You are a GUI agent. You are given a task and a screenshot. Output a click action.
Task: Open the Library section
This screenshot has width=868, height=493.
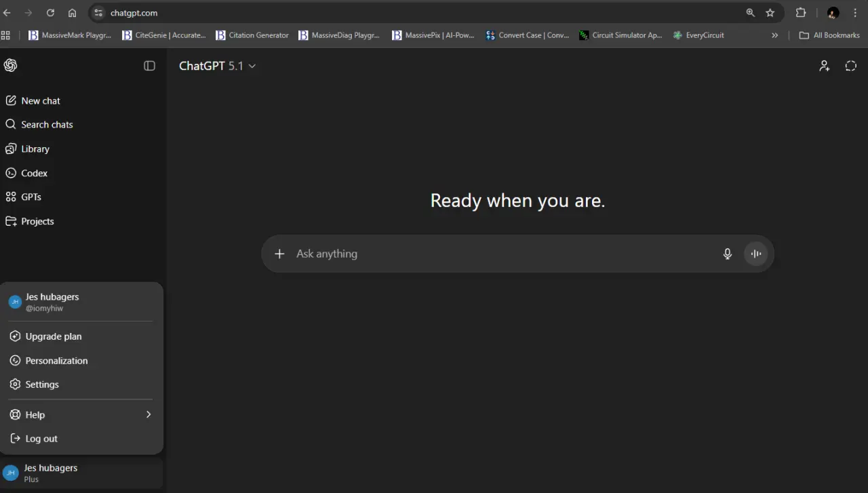tap(28, 149)
